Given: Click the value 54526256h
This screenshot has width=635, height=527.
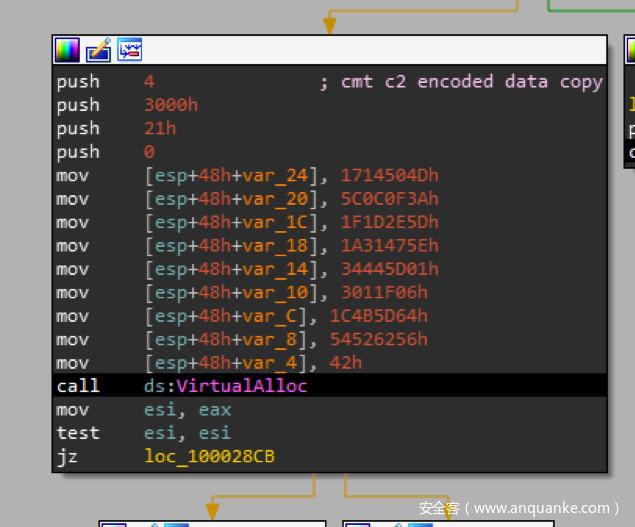Looking at the screenshot, I should (384, 340).
